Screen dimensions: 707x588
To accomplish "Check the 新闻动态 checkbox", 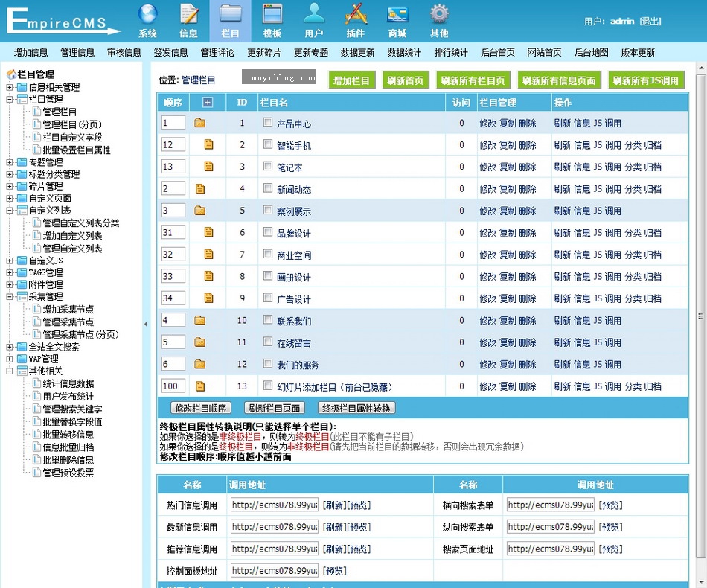I will tap(268, 188).
